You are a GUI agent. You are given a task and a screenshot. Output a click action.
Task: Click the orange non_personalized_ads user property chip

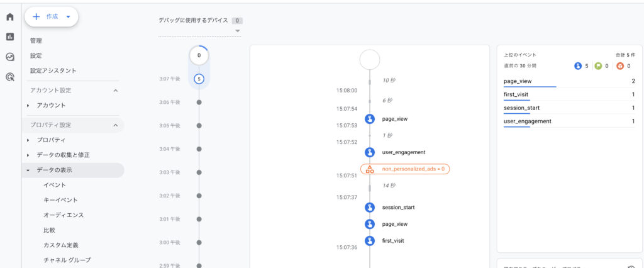click(x=405, y=169)
